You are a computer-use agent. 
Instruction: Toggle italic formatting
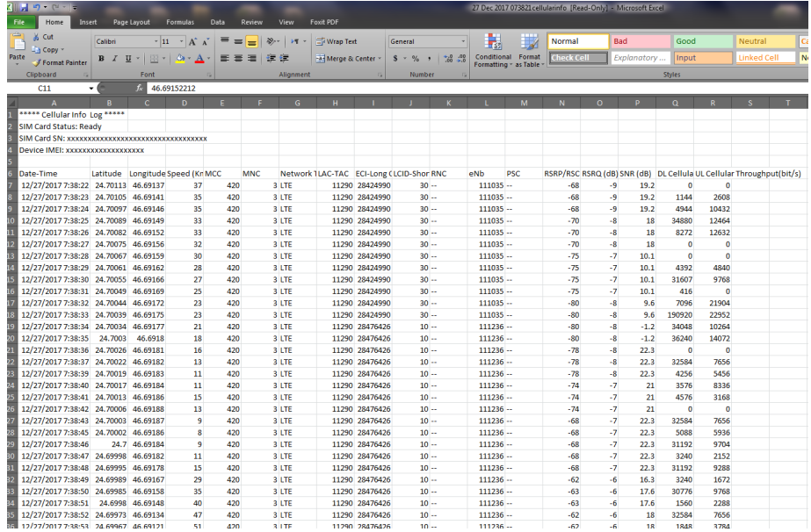click(x=115, y=59)
